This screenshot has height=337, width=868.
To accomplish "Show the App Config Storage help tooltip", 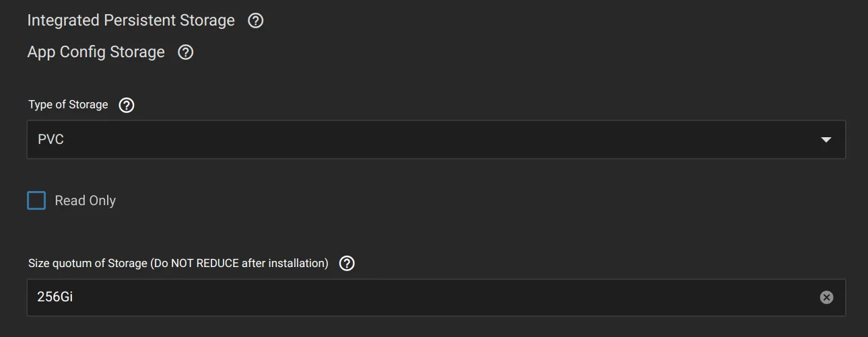I will click(x=185, y=52).
